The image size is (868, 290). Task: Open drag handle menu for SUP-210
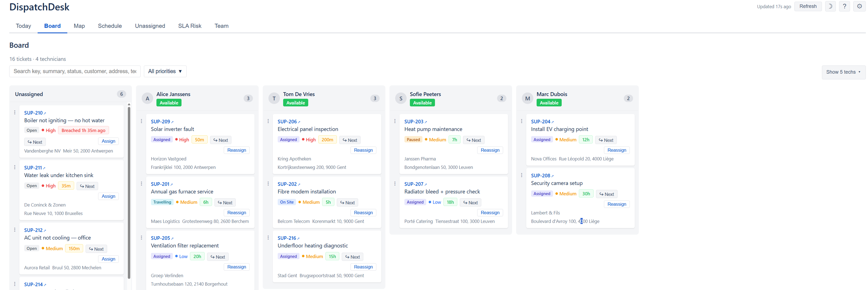[x=15, y=113]
